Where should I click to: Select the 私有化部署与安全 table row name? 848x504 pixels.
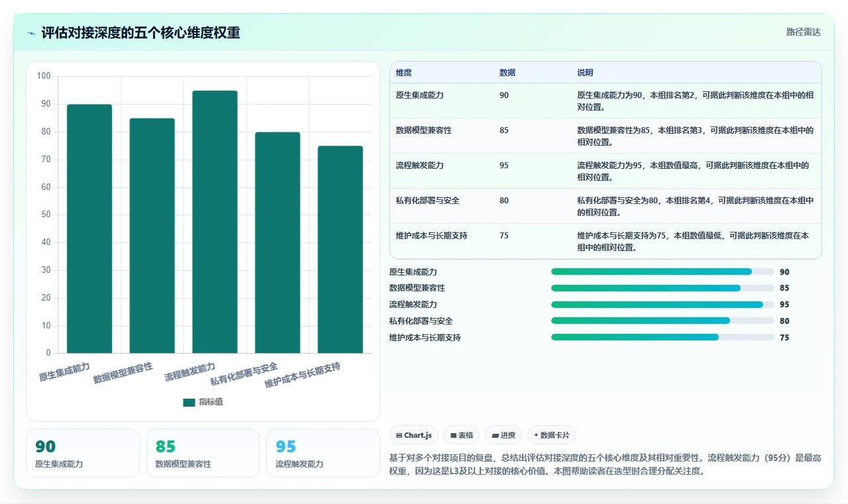pyautogui.click(x=427, y=201)
